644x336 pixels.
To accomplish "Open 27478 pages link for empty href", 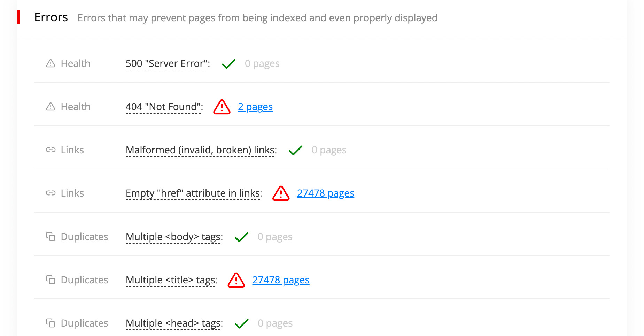I will (x=325, y=193).
